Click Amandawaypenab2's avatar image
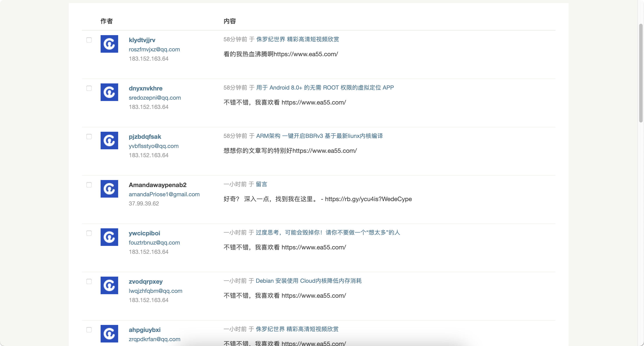 (x=109, y=189)
